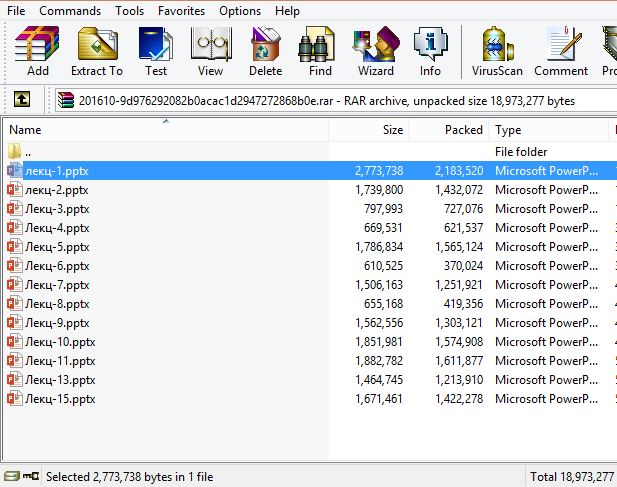Select the Лекц-3.pptx file name

57,209
